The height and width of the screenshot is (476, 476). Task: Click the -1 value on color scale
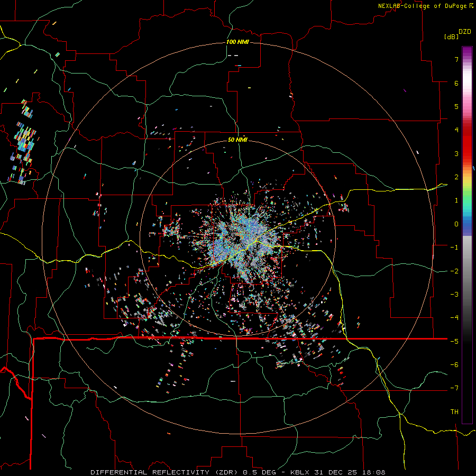[x=454, y=248]
